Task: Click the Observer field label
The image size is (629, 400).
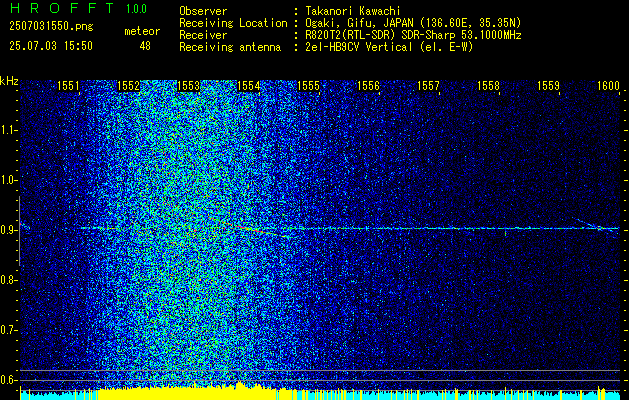Action: click(x=203, y=11)
